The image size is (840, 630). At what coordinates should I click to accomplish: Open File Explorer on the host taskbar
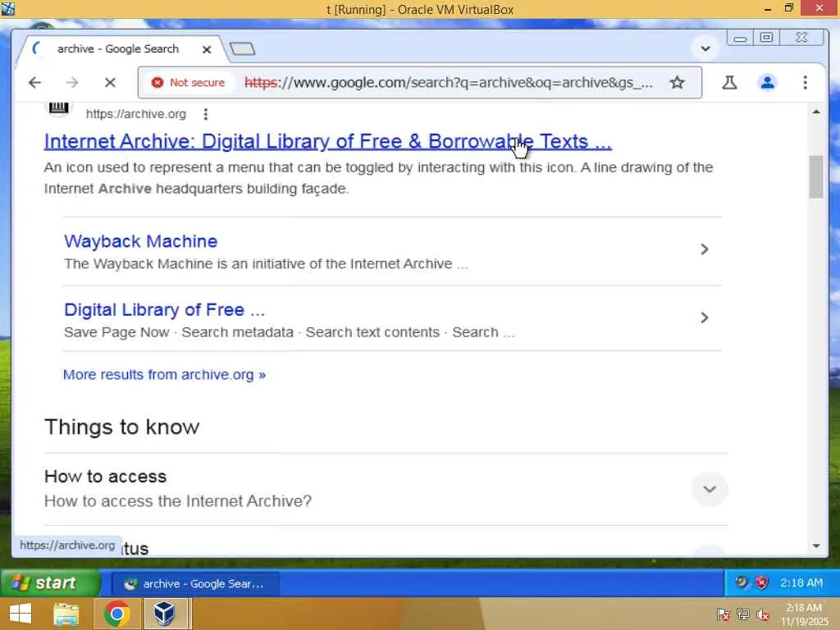pyautogui.click(x=66, y=614)
